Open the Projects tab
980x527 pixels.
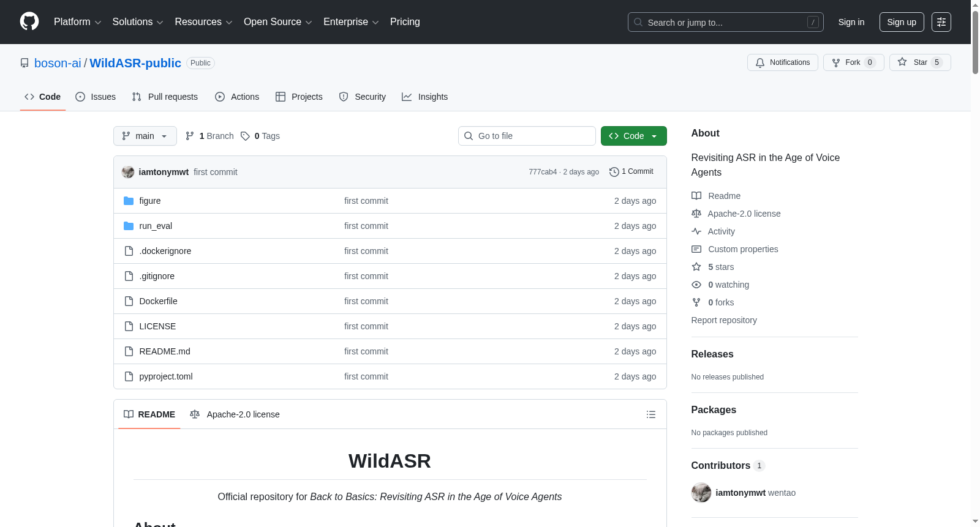pos(299,97)
